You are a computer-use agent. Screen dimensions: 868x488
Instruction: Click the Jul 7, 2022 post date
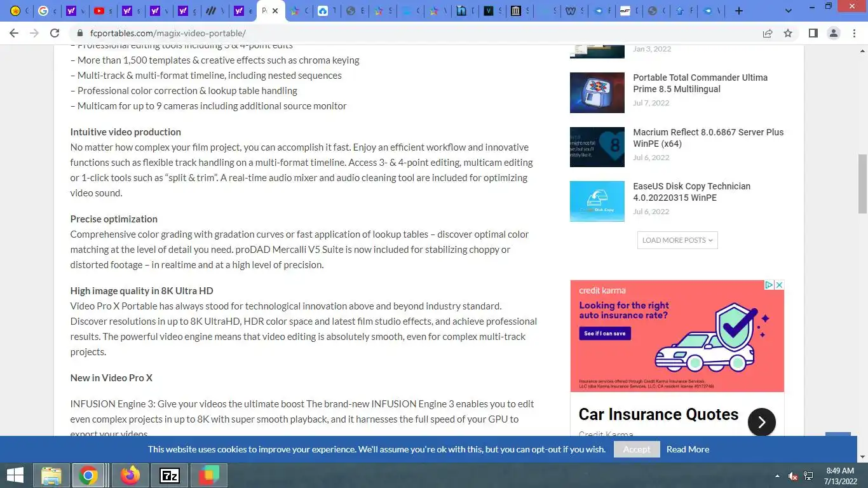point(651,103)
